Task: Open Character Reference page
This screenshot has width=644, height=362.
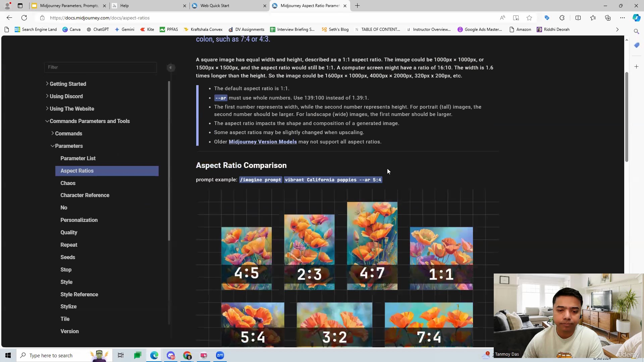Action: click(x=85, y=195)
